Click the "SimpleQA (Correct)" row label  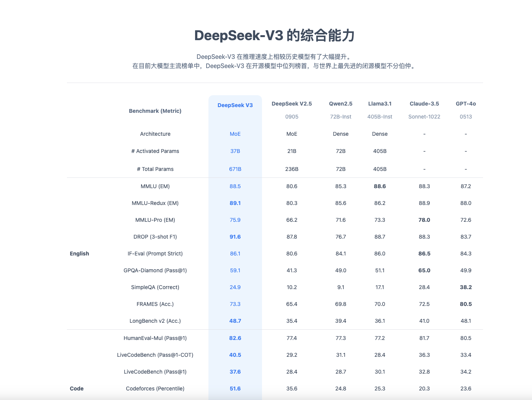[x=155, y=287]
